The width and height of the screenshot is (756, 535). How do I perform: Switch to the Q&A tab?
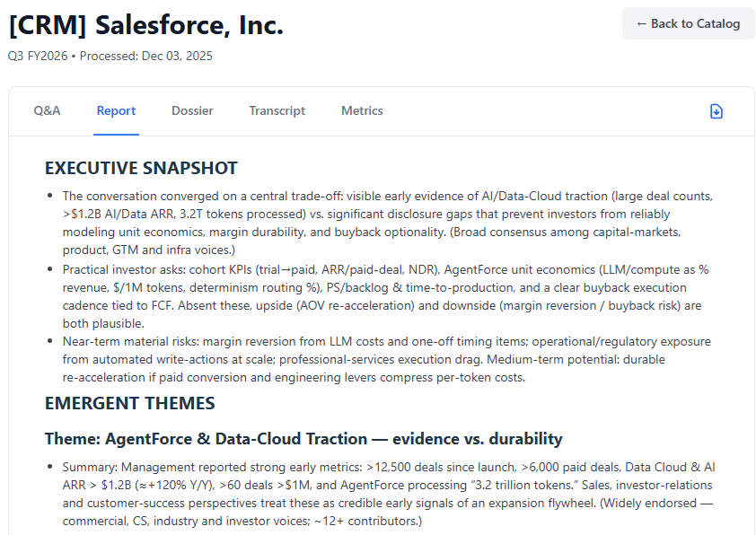click(47, 111)
